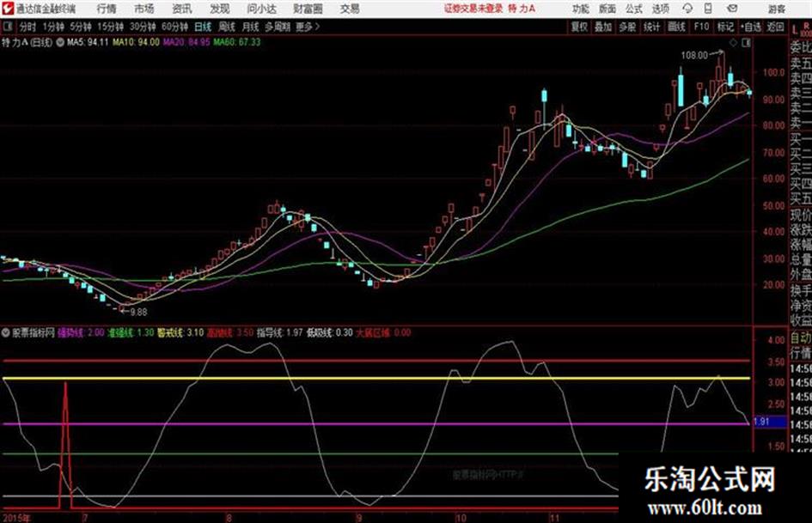Image resolution: width=812 pixels, height=523 pixels.
Task: Open the 行情 menu
Action: coord(107,9)
